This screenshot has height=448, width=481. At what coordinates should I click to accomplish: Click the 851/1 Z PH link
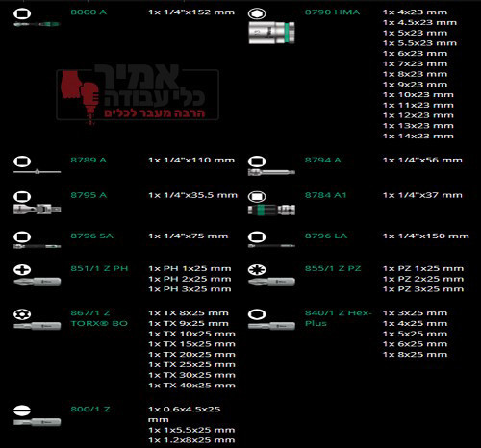pos(99,268)
